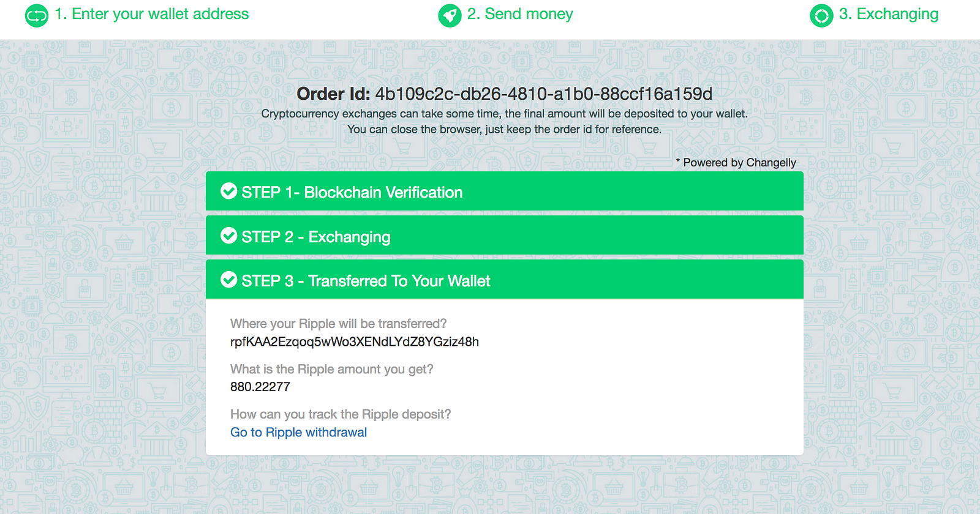
Task: Click the rocket icon next to Send money
Action: 450,15
